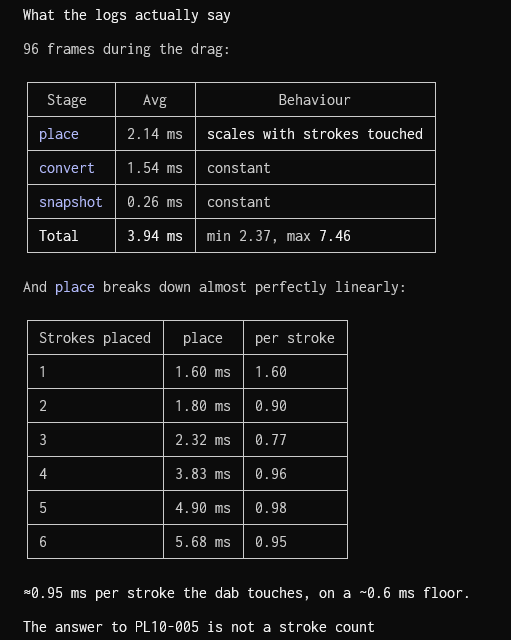Click the 'min 2.37, max 7.46' cell
Image resolution: width=511 pixels, height=640 pixels.
tap(278, 236)
